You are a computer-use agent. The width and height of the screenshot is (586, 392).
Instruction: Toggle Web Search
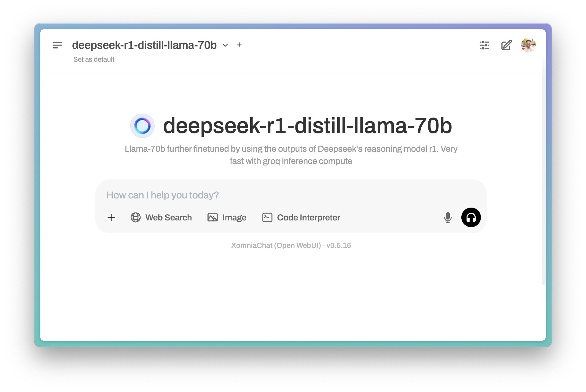(161, 217)
